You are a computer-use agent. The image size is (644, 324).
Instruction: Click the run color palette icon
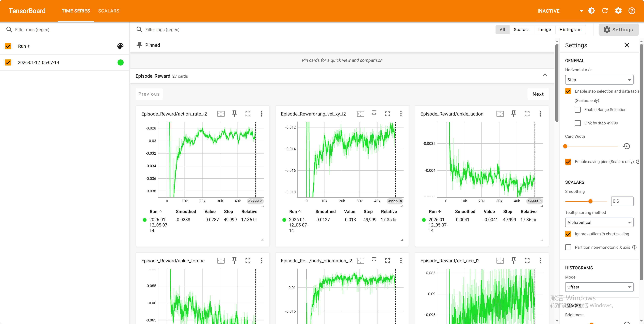pyautogui.click(x=120, y=46)
